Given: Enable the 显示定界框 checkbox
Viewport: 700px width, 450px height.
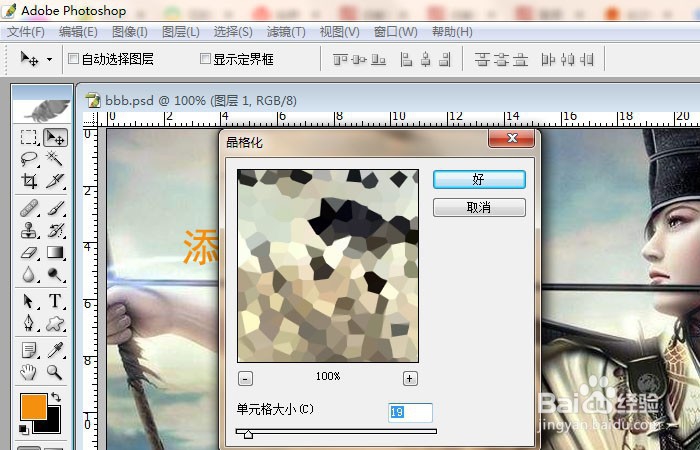Looking at the screenshot, I should (x=205, y=58).
